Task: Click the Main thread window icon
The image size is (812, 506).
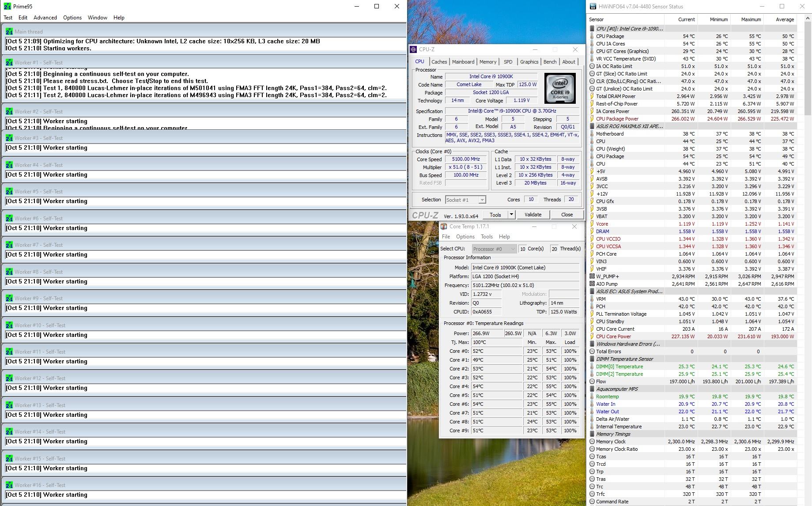Action: tap(9, 32)
